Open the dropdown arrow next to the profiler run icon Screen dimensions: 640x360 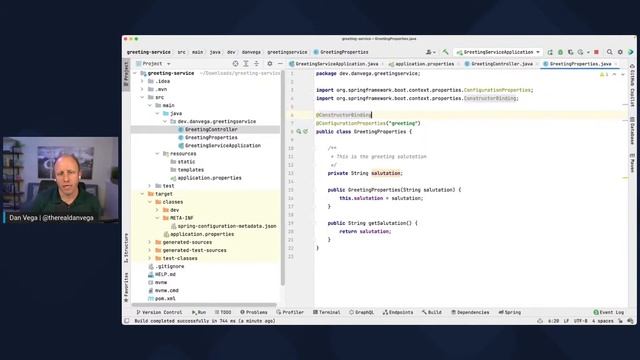(588, 52)
